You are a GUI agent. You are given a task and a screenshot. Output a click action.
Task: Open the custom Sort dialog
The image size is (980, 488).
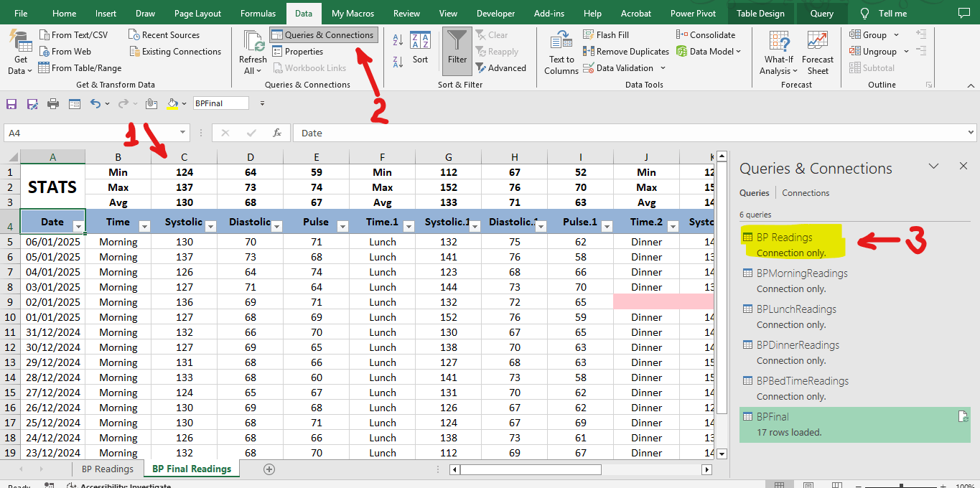420,48
